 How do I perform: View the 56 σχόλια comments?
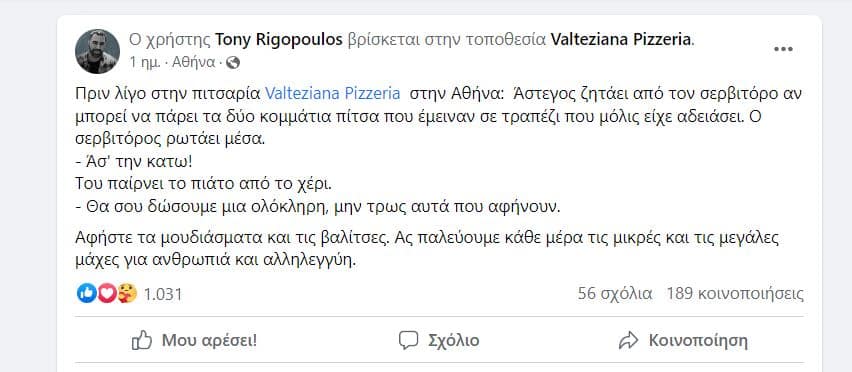click(x=615, y=294)
